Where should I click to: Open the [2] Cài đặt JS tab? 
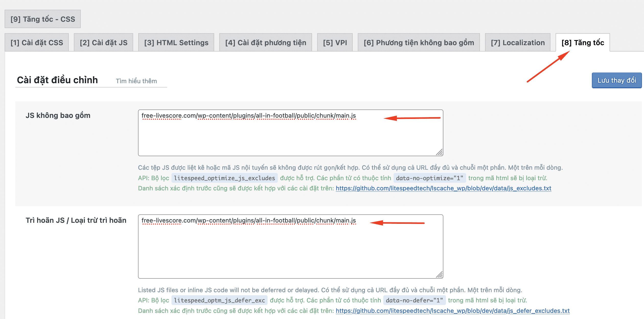[103, 43]
